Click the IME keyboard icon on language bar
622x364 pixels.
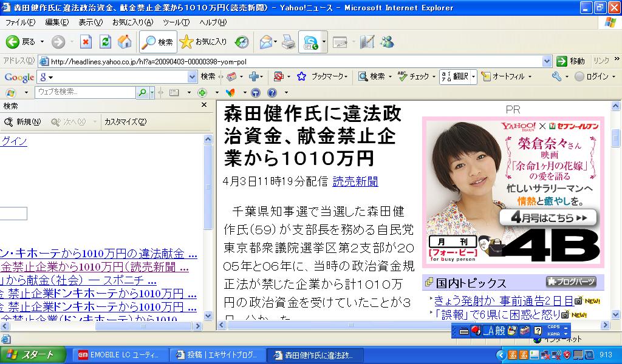[463, 331]
